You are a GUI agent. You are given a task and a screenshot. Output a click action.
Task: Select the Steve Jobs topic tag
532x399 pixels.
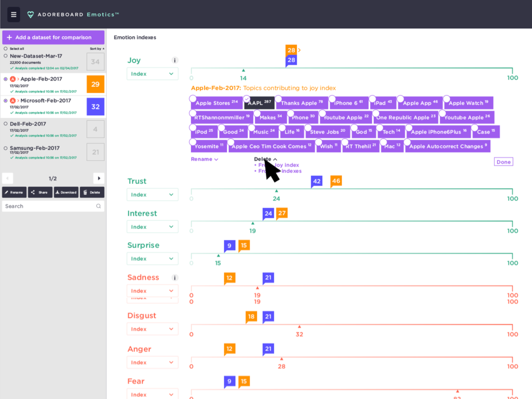(x=328, y=132)
